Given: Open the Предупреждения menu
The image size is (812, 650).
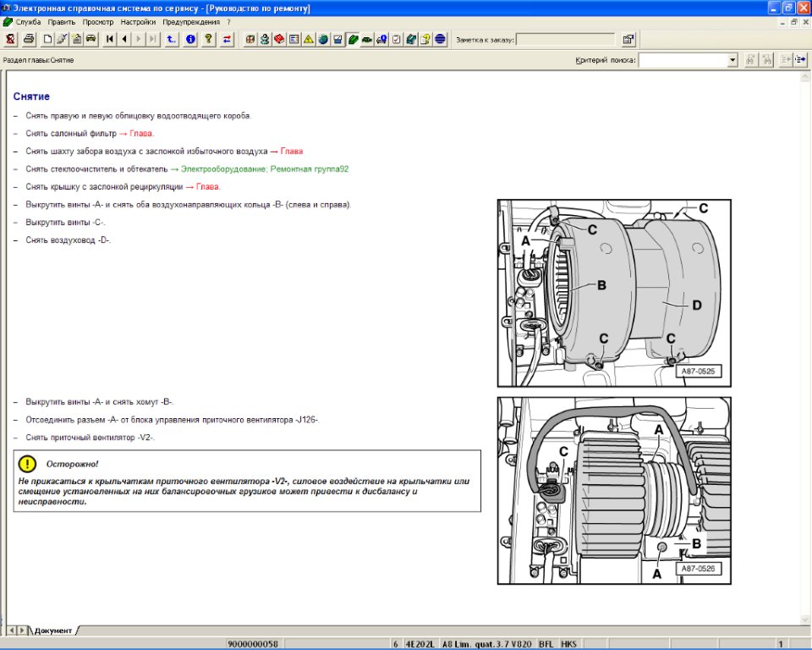Looking at the screenshot, I should tap(192, 22).
